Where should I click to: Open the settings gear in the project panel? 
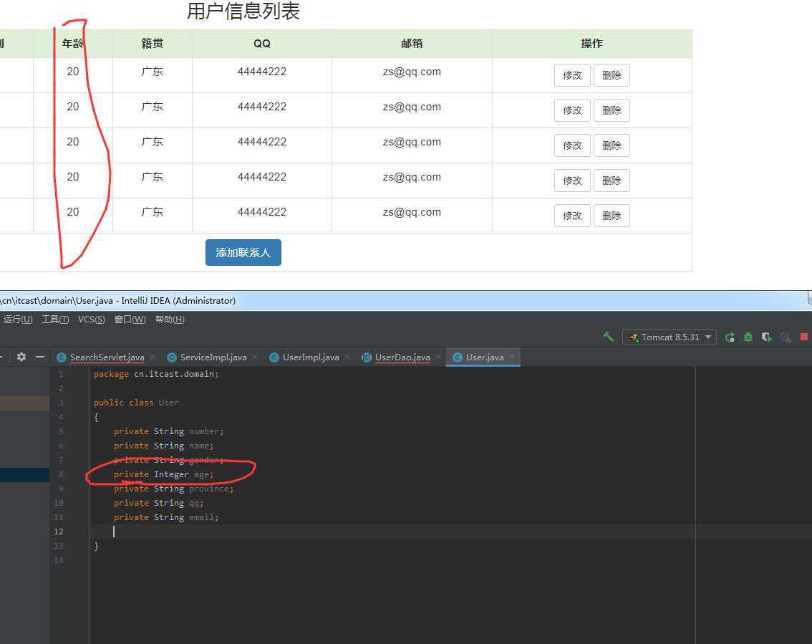(21, 357)
